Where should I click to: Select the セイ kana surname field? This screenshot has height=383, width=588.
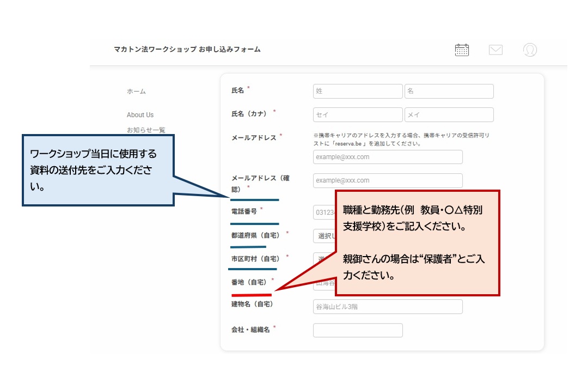point(358,114)
